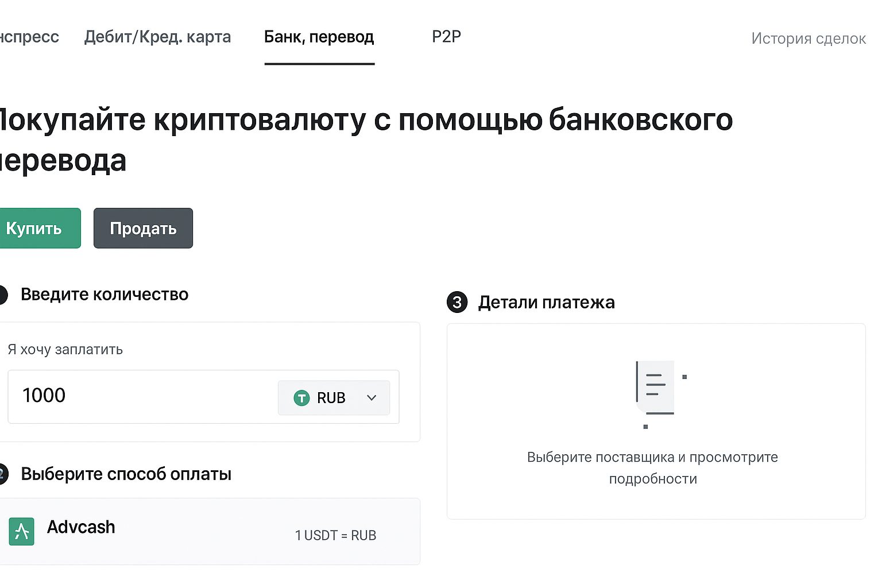Click the 1 USDT = RUB rate text
Screen dimensions: 882x588
tap(335, 536)
